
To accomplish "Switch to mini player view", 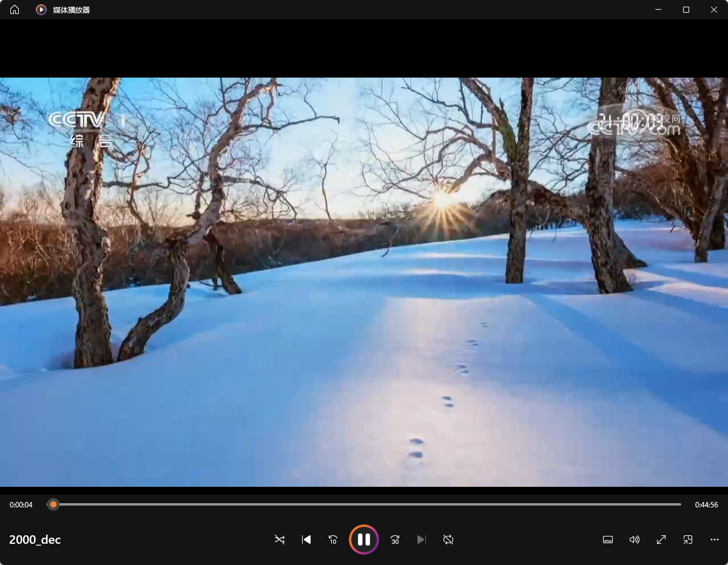I will (688, 540).
